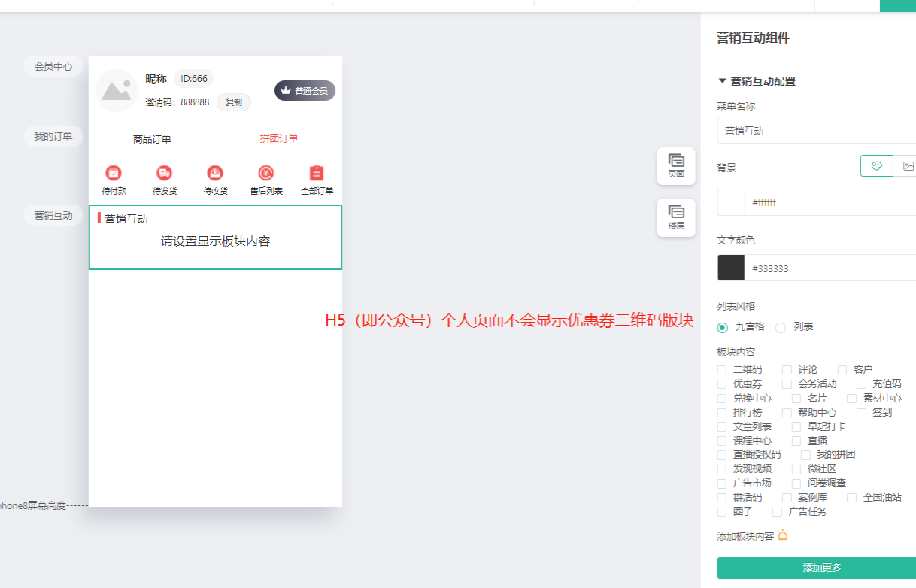The height and width of the screenshot is (588, 916).
Task: Open the 全部订单 clipboard icon
Action: point(317,174)
